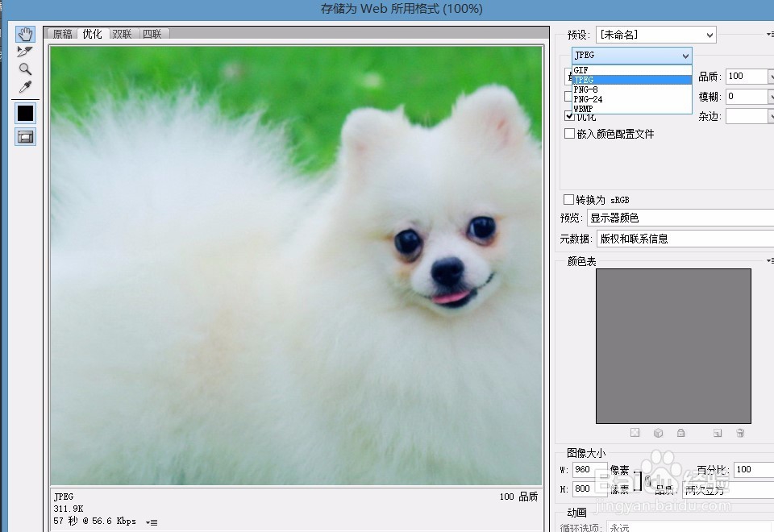This screenshot has height=532, width=774.
Task: Select the Eyedropper tool
Action: (x=25, y=87)
